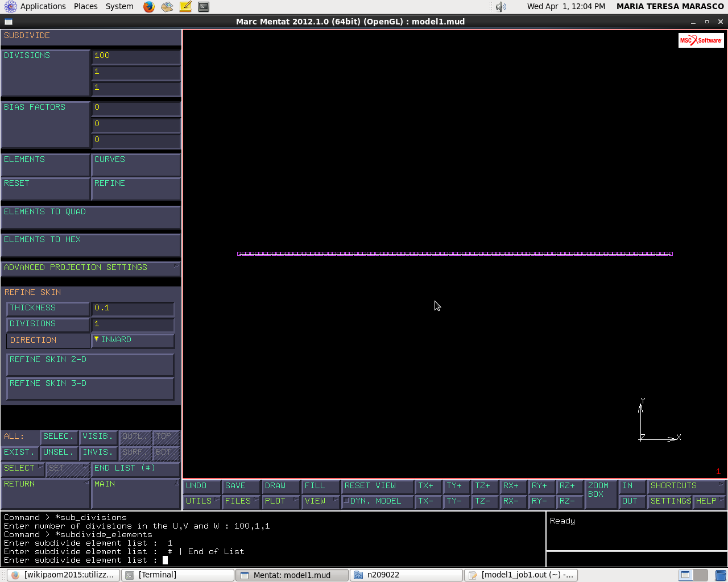The width and height of the screenshot is (728, 582).
Task: Open the SHORTCUTS menu
Action: point(687,486)
